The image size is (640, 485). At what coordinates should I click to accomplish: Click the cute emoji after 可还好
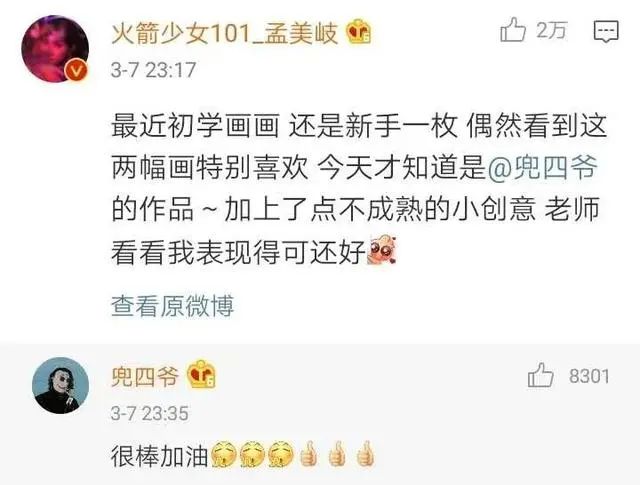382,249
